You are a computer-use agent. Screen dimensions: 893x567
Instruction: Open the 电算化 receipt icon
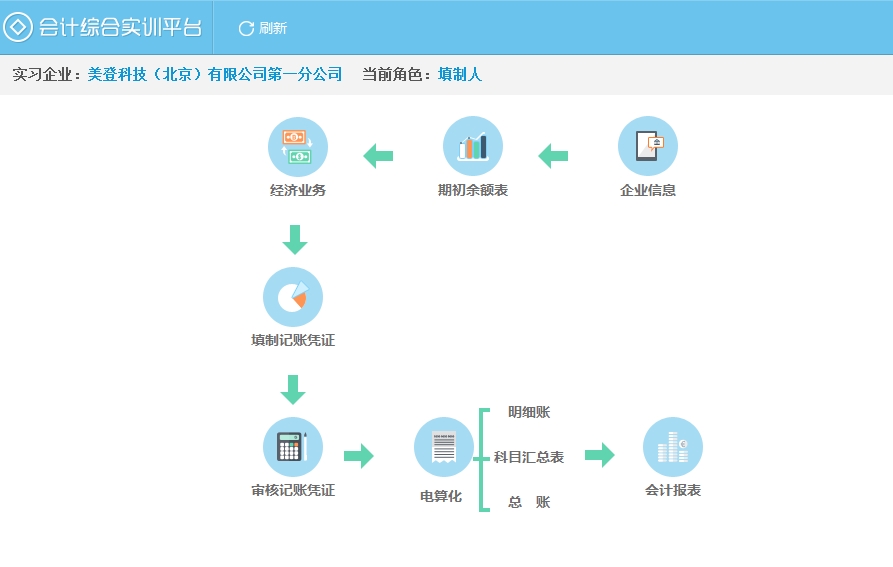click(x=443, y=447)
